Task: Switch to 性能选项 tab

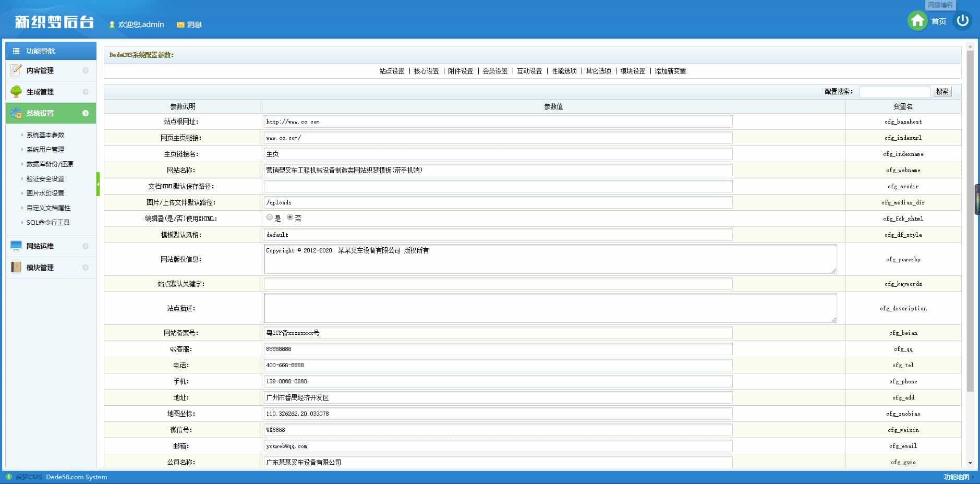Action: (x=564, y=71)
